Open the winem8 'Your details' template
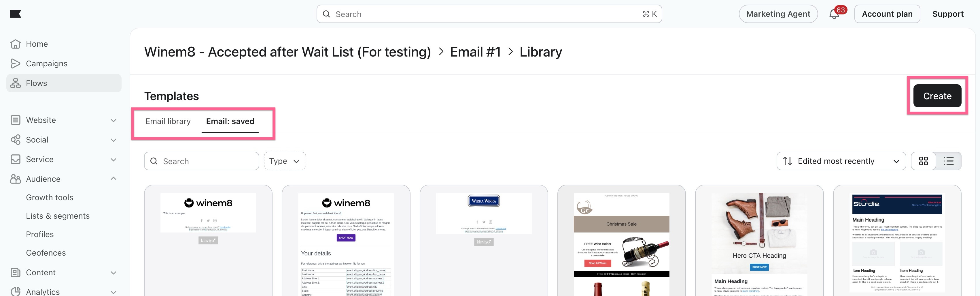Image resolution: width=980 pixels, height=296 pixels. pyautogui.click(x=346, y=240)
